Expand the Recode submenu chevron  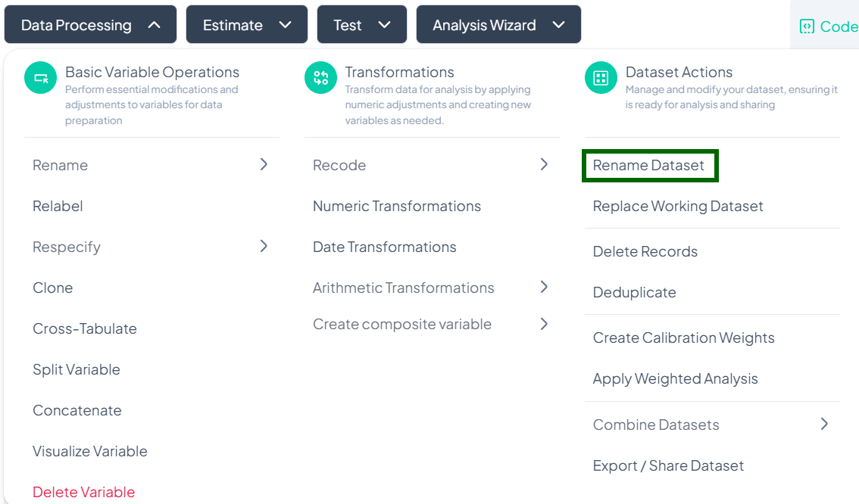(x=544, y=164)
